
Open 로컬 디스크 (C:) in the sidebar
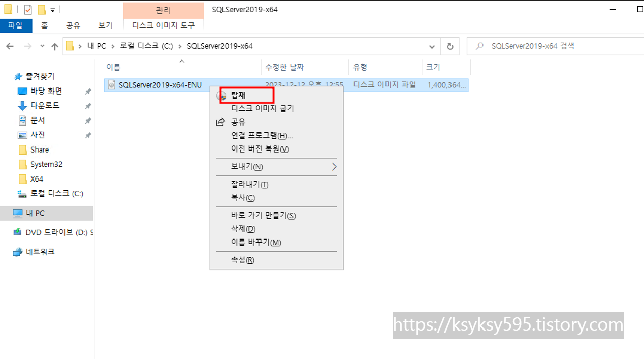point(56,194)
